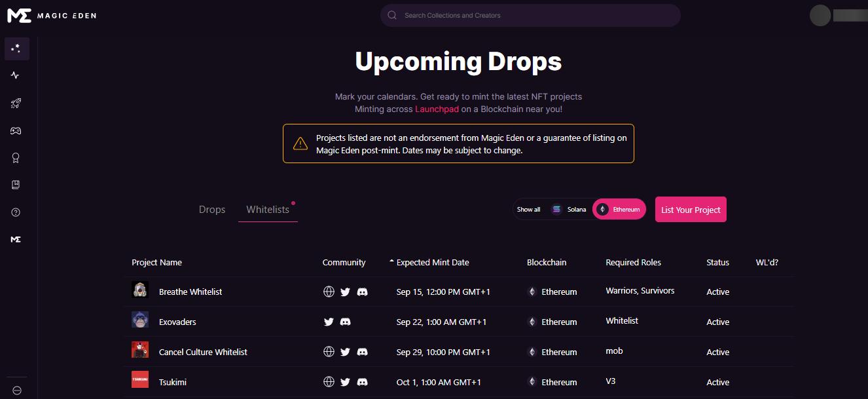Screen dimensions: 868x399
Task: Filter drops by Solana blockchain
Action: tap(569, 210)
